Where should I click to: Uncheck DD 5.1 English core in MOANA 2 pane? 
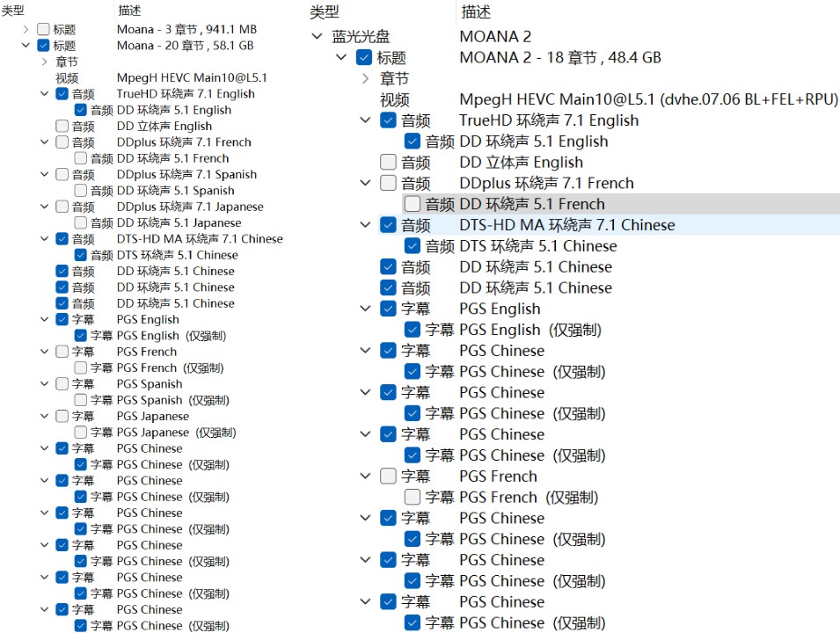tap(412, 142)
